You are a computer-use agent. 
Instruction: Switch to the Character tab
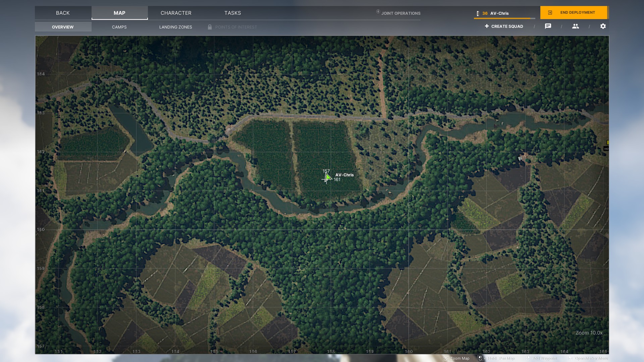[176, 13]
